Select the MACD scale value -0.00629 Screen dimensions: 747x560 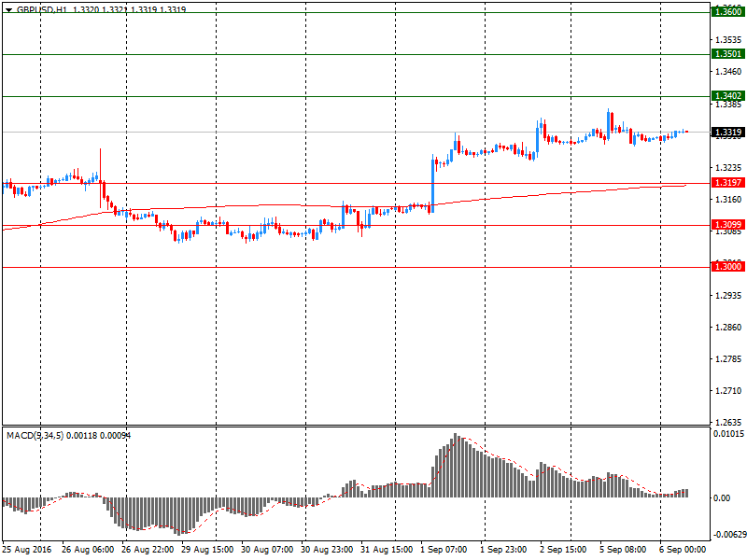click(x=729, y=534)
